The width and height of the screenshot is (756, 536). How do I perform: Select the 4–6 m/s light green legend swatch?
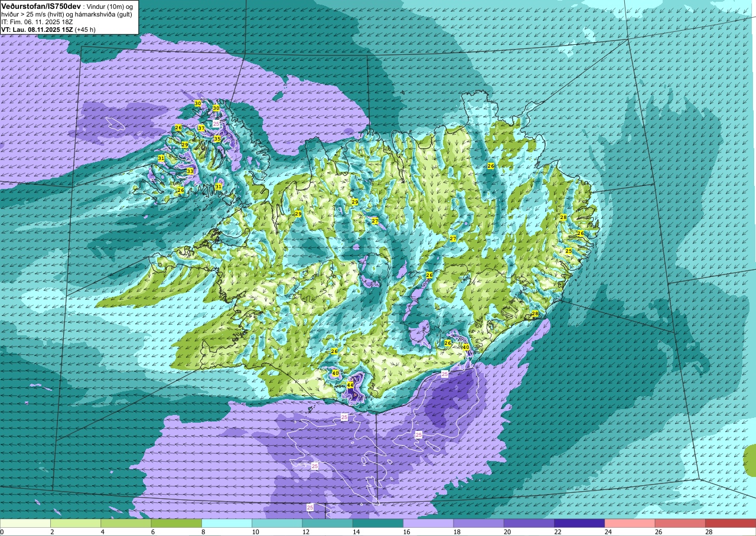[x=126, y=524]
